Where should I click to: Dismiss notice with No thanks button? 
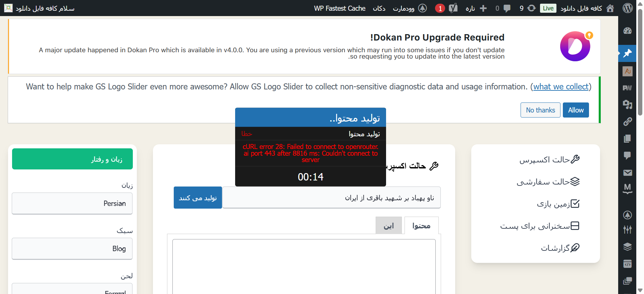click(x=540, y=110)
